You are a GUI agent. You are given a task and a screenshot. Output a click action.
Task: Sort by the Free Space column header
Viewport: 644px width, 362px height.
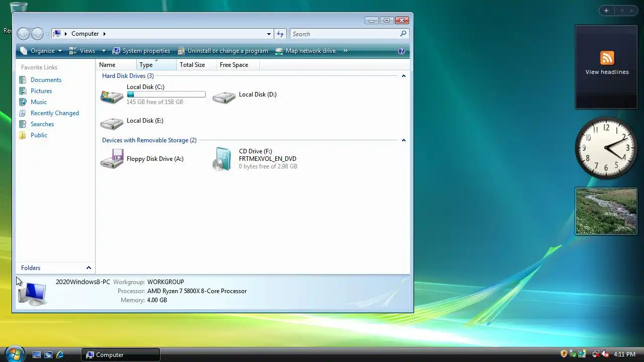[x=239, y=65]
